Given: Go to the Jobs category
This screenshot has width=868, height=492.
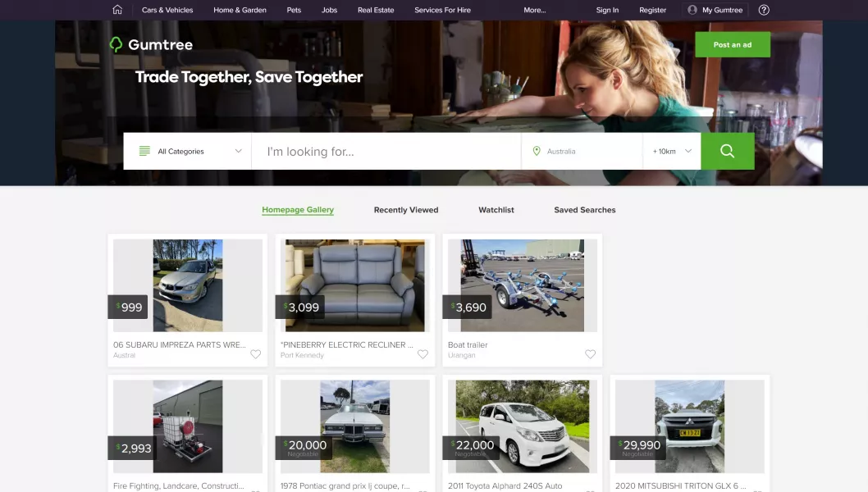Looking at the screenshot, I should point(329,10).
